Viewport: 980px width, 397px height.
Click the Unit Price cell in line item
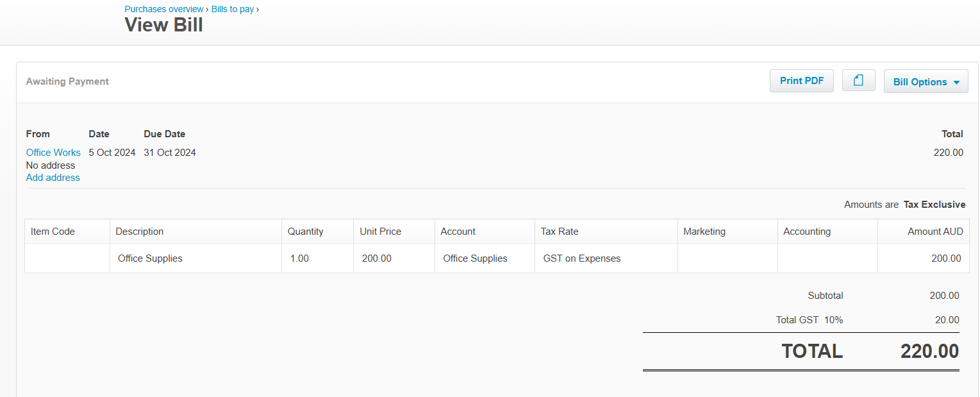click(377, 258)
